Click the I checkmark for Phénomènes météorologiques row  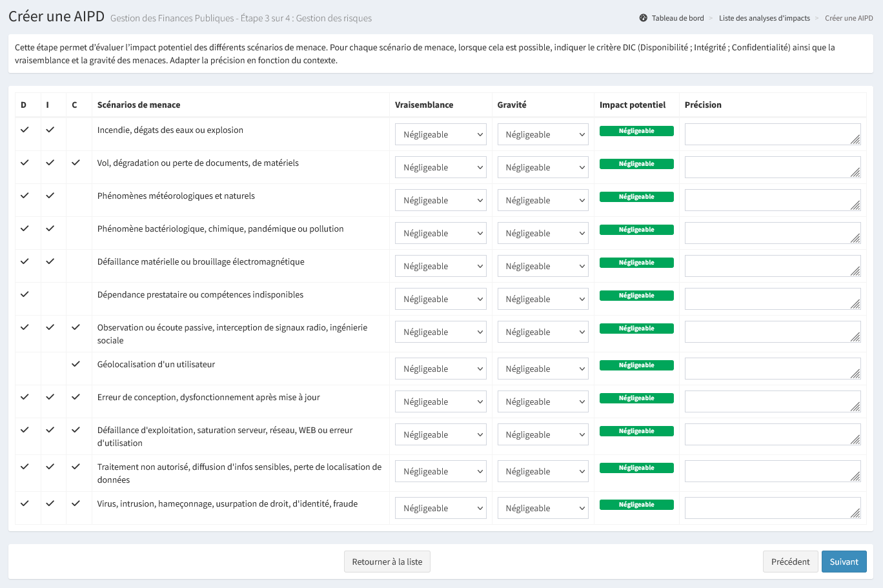point(50,196)
